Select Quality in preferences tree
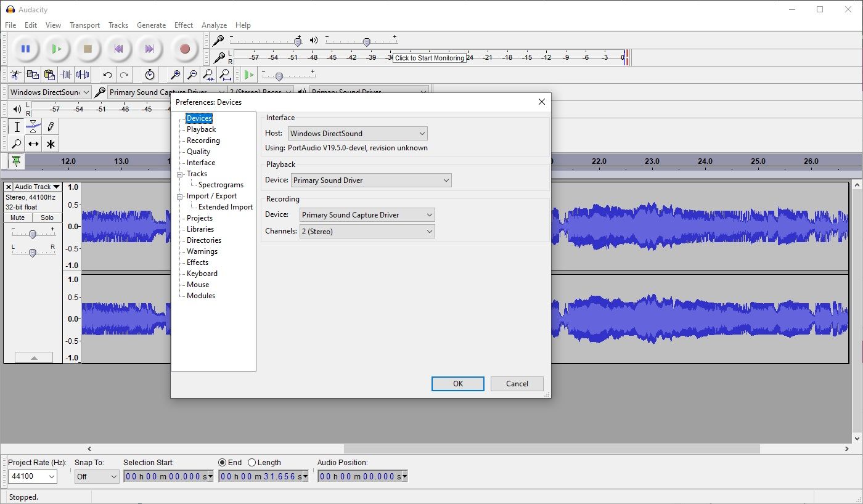Image resolution: width=863 pixels, height=504 pixels. [198, 152]
